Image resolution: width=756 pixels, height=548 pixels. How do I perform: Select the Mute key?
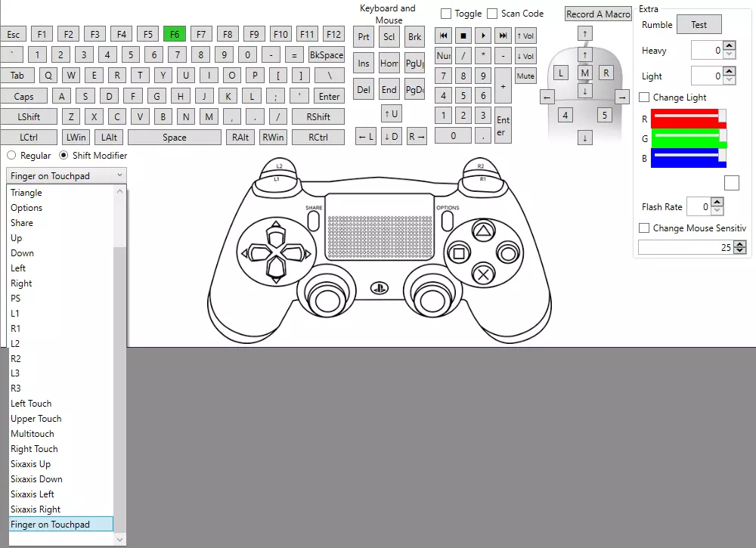coord(525,76)
